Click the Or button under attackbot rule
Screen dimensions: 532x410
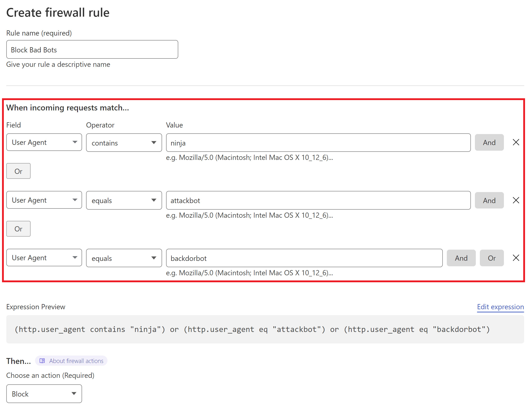pos(18,229)
